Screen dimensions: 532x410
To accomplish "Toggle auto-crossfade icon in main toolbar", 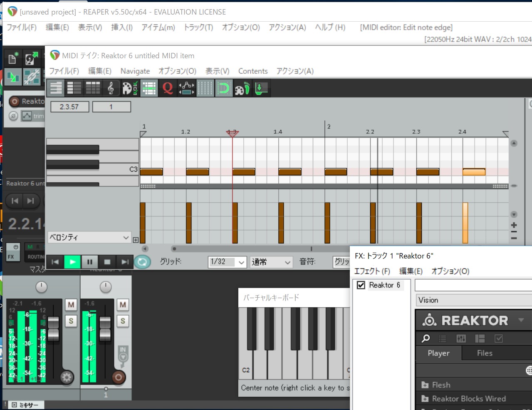I will [13, 77].
